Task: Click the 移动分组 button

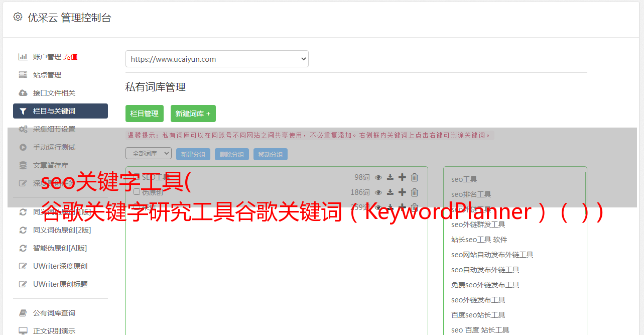Action: coord(271,154)
